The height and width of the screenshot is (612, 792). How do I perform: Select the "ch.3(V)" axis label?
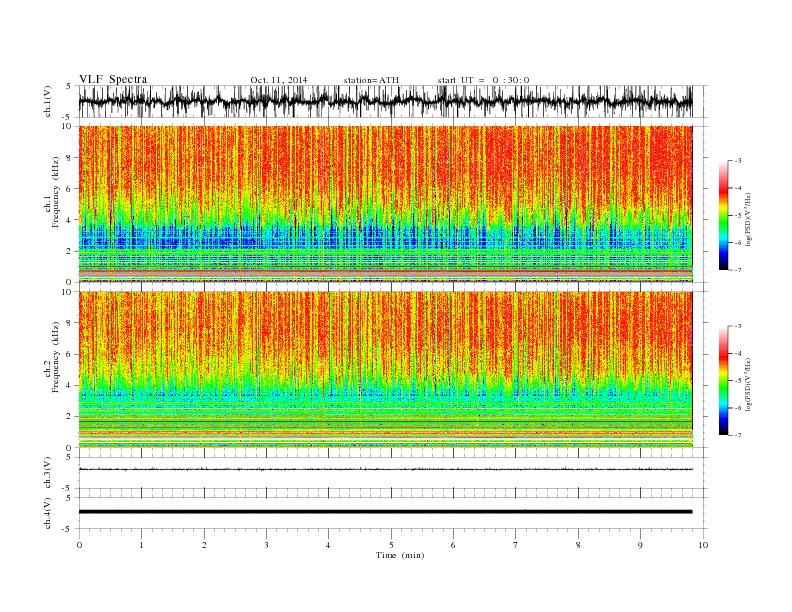click(x=47, y=473)
